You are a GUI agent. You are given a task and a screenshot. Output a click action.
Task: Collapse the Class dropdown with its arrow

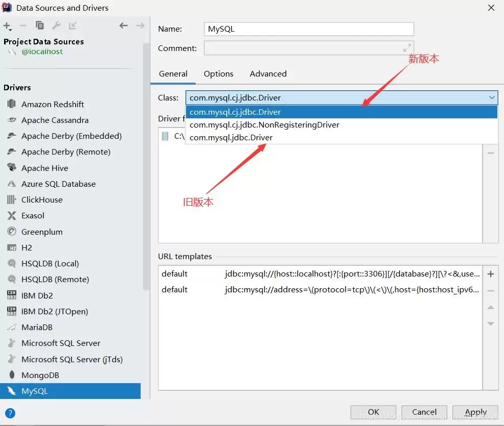(492, 97)
